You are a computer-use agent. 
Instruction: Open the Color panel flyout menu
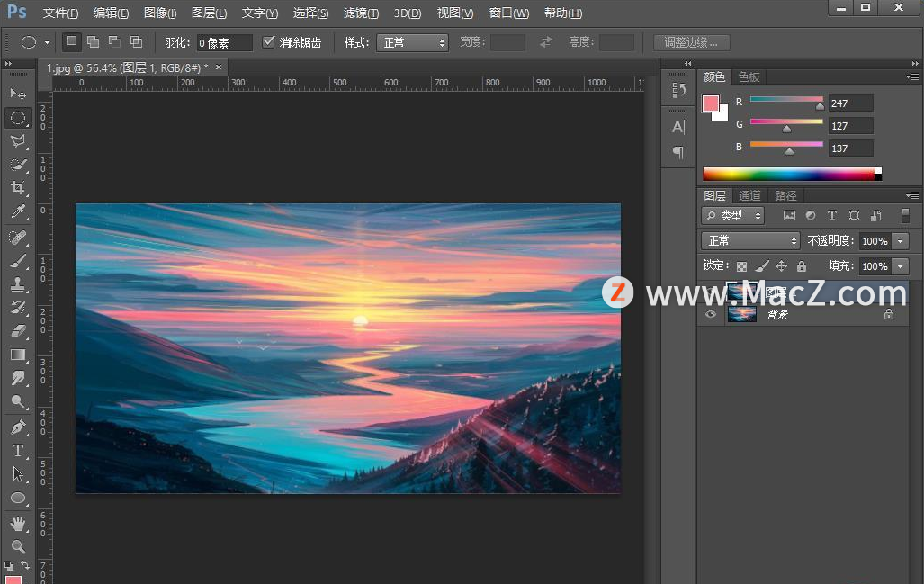tap(912, 77)
